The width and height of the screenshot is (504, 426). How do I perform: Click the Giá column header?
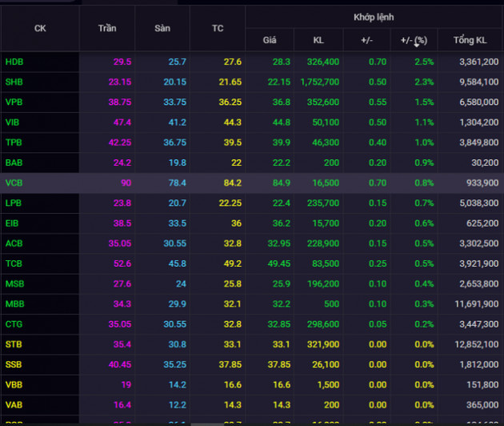[270, 40]
